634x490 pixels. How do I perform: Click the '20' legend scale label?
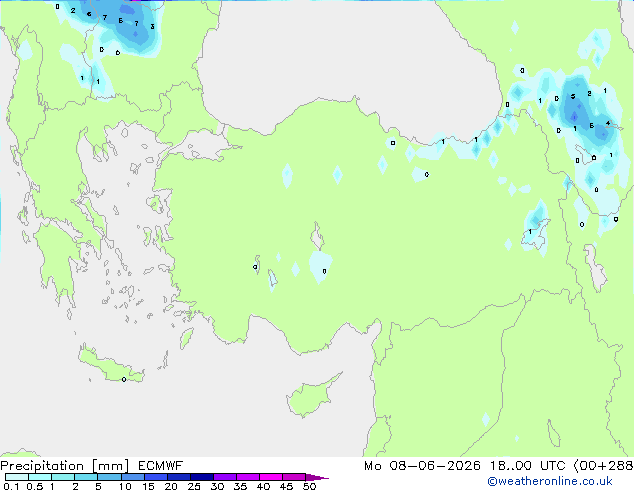(x=171, y=486)
